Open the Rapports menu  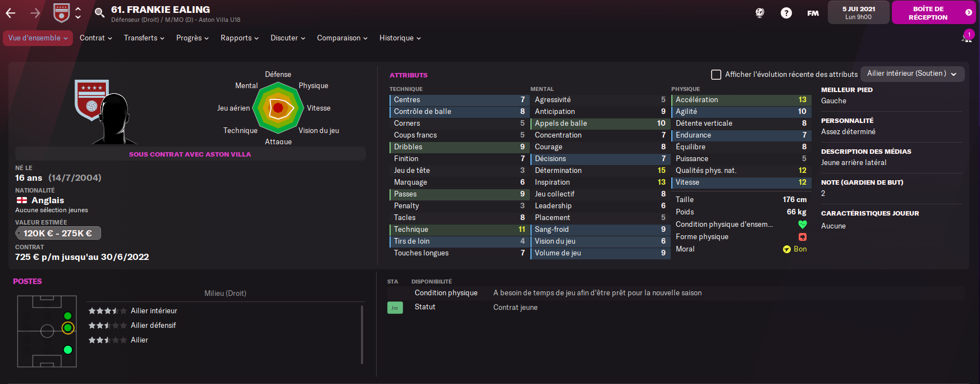pyautogui.click(x=239, y=38)
